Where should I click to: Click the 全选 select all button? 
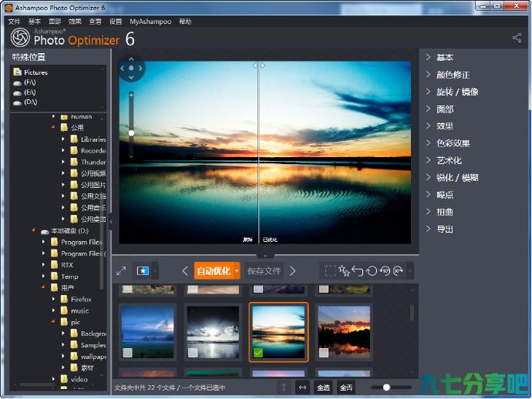click(323, 387)
